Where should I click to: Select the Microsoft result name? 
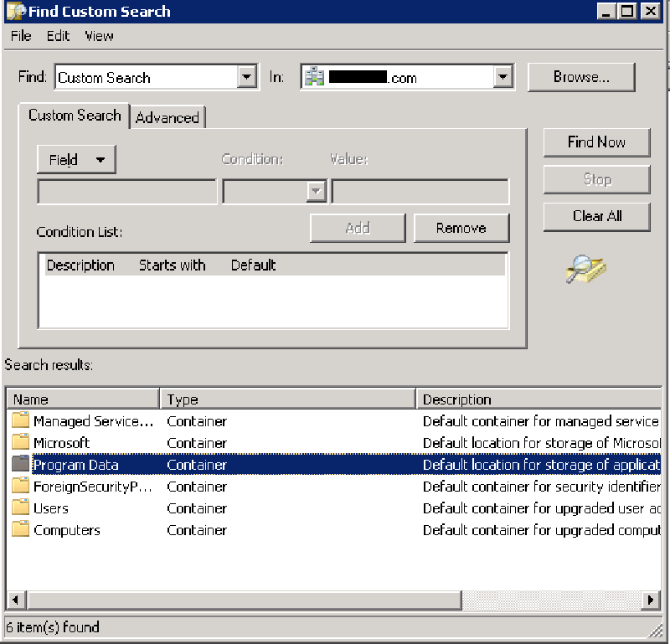pos(61,443)
